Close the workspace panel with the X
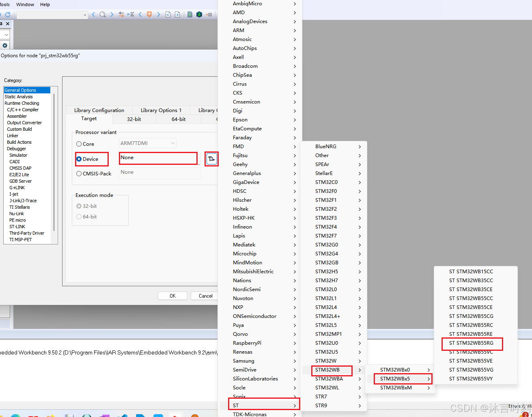This screenshot has width=532, height=417. click(8, 24)
